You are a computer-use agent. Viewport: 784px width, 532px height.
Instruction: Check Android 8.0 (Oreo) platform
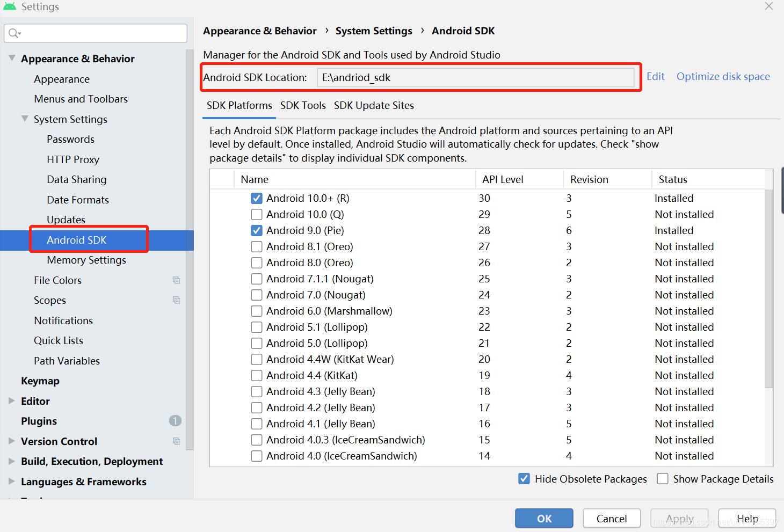click(x=257, y=263)
